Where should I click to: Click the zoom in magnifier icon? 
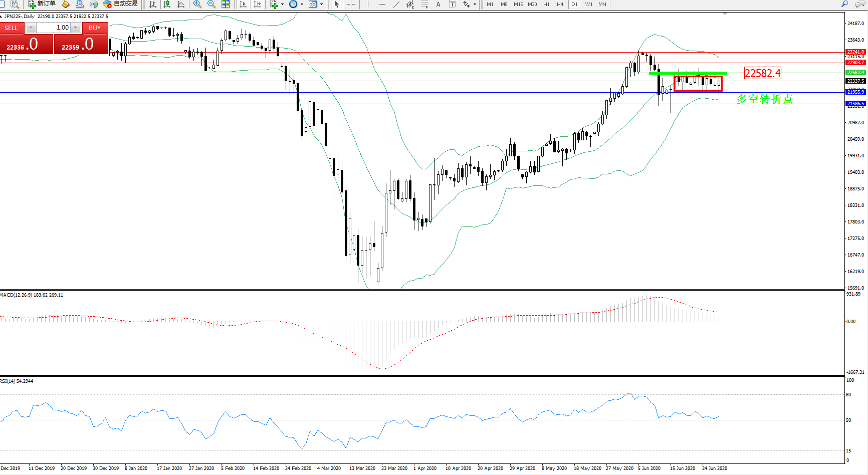pyautogui.click(x=197, y=4)
